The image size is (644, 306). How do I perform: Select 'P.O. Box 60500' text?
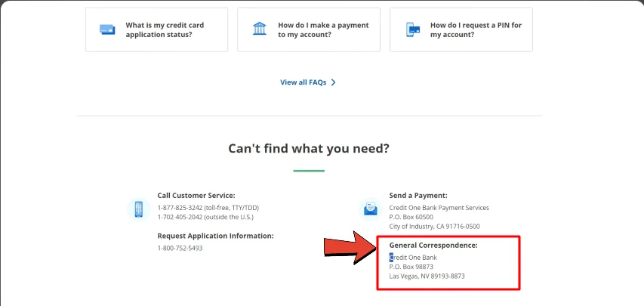(x=411, y=217)
